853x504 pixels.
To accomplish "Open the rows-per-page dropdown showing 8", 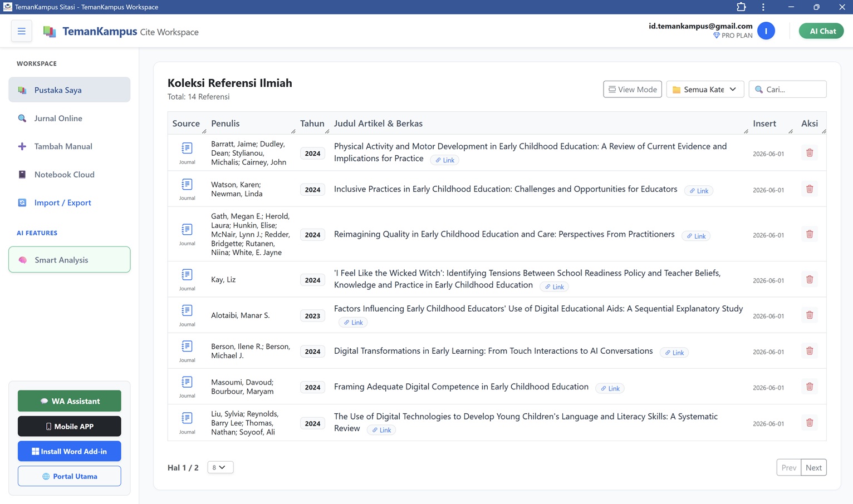I will (220, 467).
